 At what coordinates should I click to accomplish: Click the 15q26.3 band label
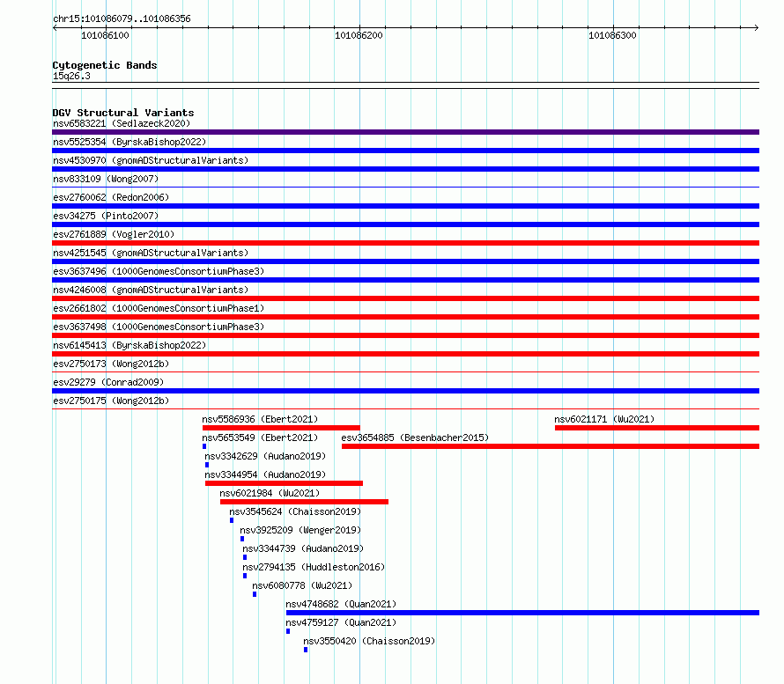pyautogui.click(x=71, y=76)
